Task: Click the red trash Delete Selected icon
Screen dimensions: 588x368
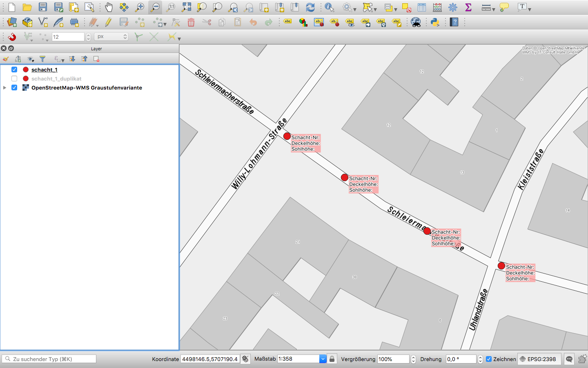Action: pos(191,22)
